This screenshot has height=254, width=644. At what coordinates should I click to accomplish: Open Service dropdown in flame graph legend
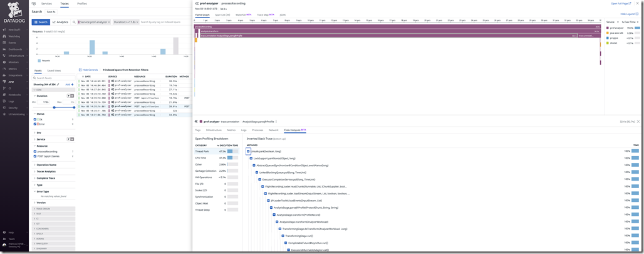click(x=613, y=21)
